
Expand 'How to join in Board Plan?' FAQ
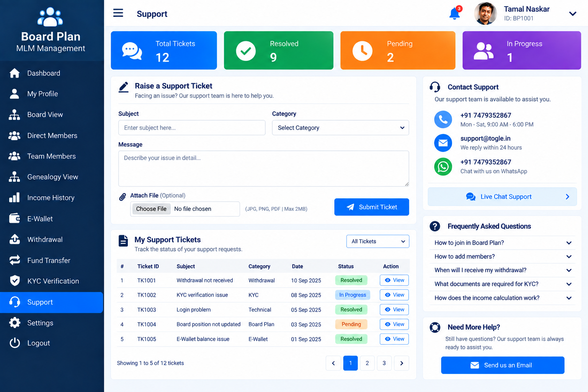point(503,243)
